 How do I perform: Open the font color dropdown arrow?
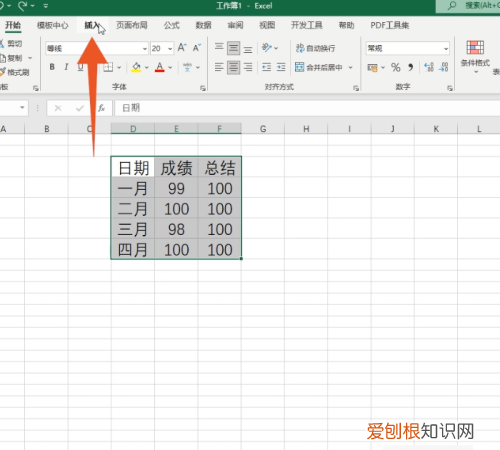[x=170, y=67]
